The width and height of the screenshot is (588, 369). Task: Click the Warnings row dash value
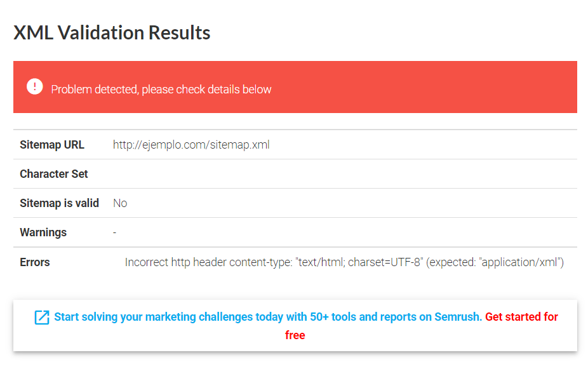tap(114, 232)
